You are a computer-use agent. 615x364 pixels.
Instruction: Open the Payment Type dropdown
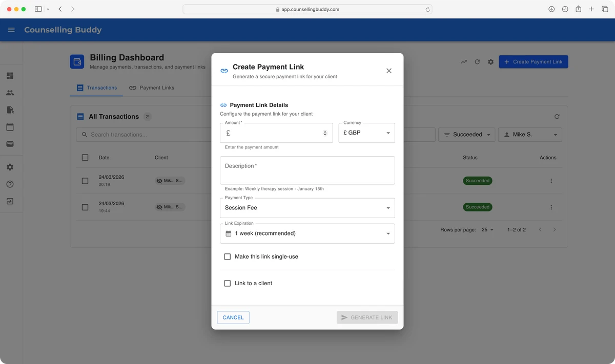click(307, 208)
